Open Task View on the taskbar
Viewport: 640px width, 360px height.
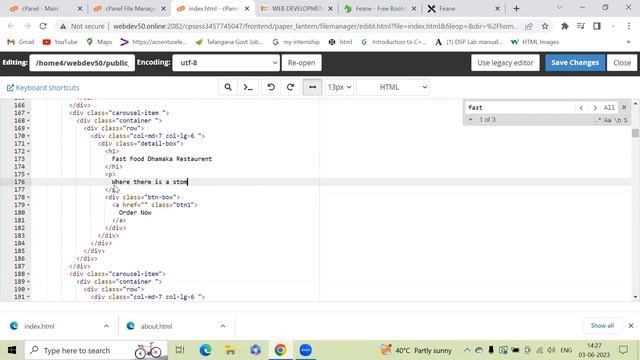[x=180, y=350]
